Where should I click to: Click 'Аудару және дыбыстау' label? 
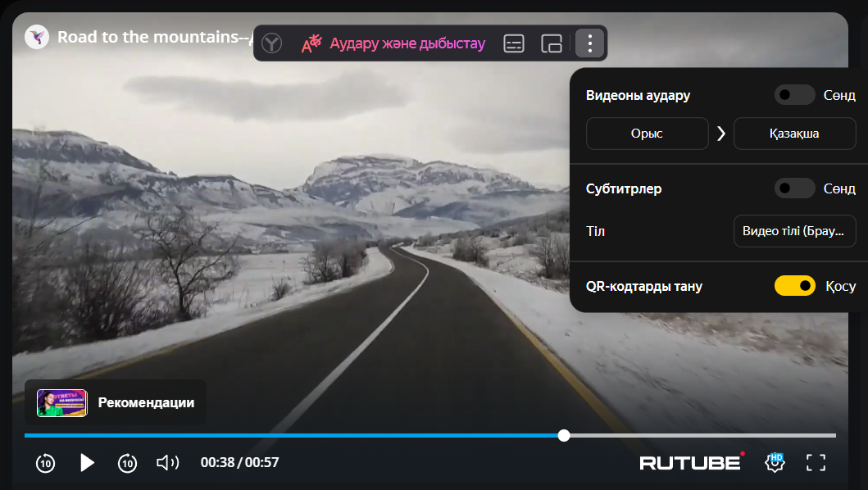click(x=407, y=43)
